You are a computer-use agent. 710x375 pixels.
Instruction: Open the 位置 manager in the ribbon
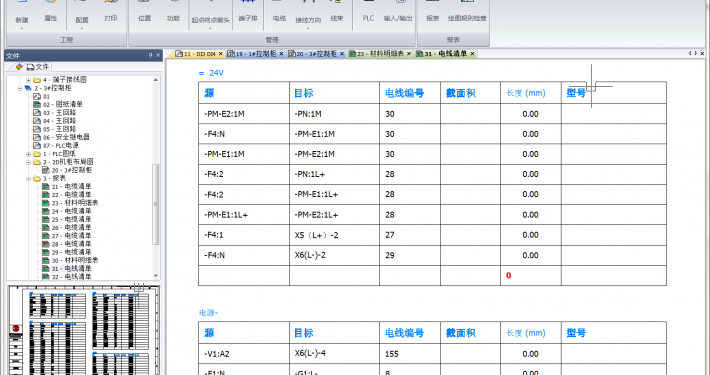[144, 18]
